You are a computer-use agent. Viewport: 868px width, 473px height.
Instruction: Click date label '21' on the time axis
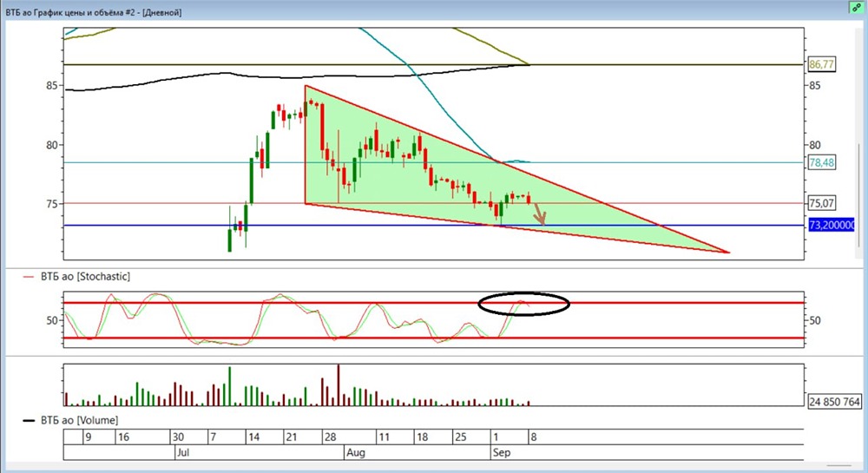tap(291, 437)
